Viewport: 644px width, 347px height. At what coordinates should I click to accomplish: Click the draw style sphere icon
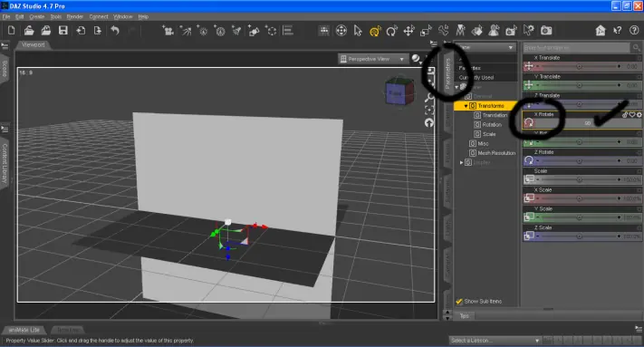(x=416, y=59)
